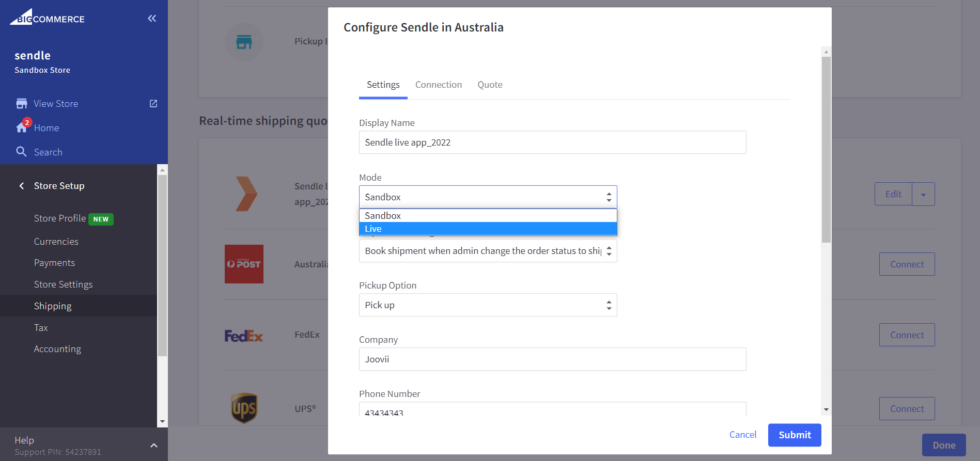The image size is (980, 461).
Task: Collapse the sidebar with double chevron icon
Action: point(152,19)
